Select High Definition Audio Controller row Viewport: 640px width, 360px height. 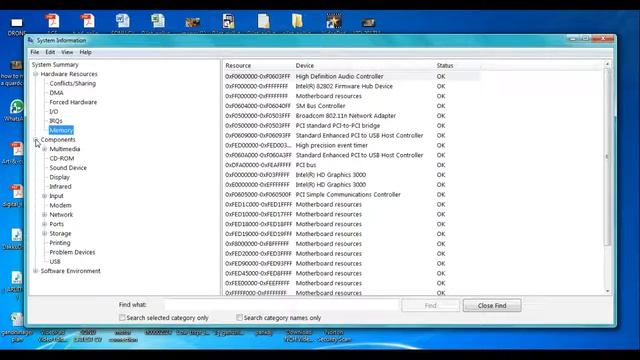point(352,76)
